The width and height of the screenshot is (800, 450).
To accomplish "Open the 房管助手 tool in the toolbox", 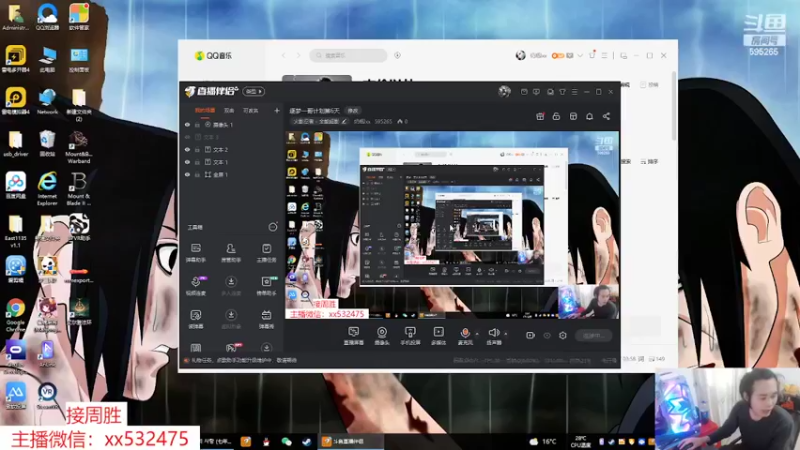I will pos(231,252).
